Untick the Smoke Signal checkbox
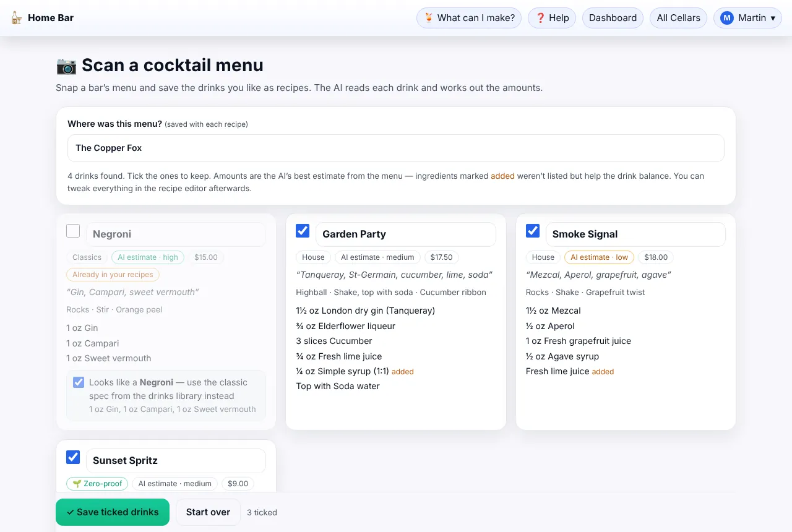Image resolution: width=792 pixels, height=532 pixels. [532, 231]
